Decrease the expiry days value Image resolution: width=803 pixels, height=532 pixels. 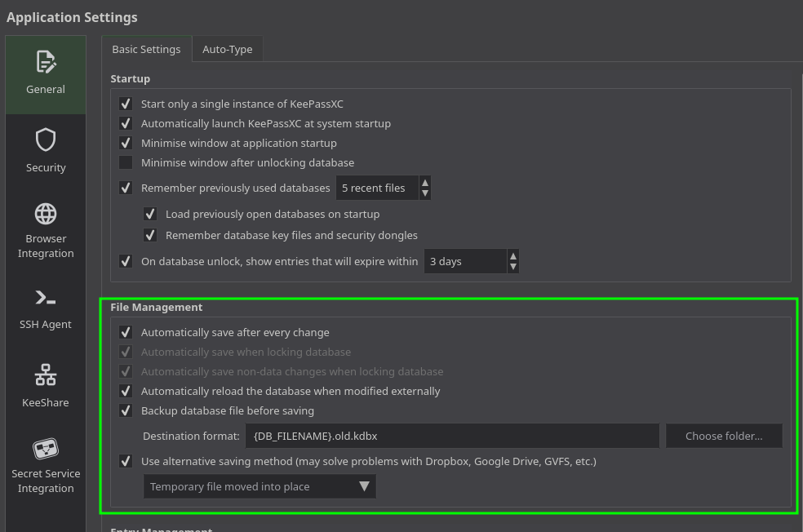coord(513,266)
